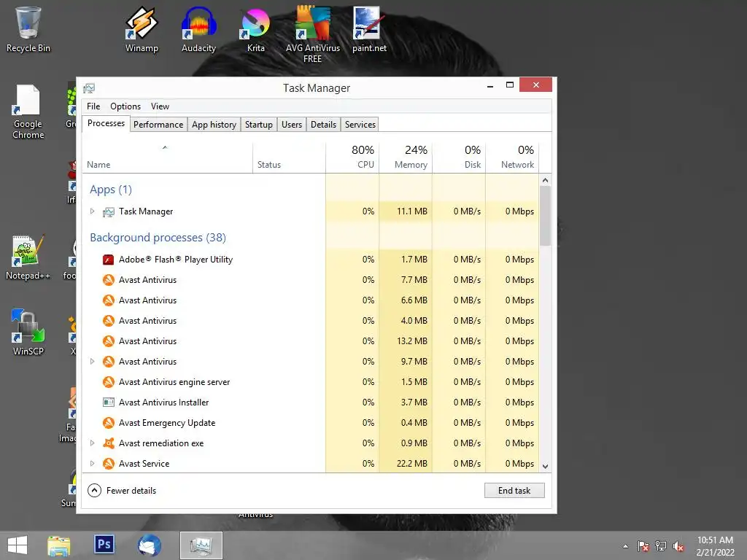This screenshot has width=747, height=560.
Task: Expand the Avast remediation exe row
Action: click(x=93, y=443)
